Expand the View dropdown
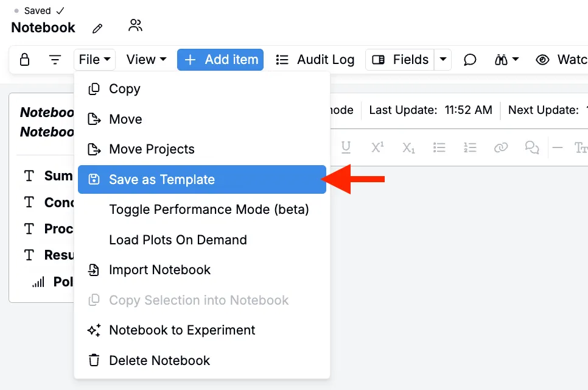The height and width of the screenshot is (390, 588). click(146, 60)
